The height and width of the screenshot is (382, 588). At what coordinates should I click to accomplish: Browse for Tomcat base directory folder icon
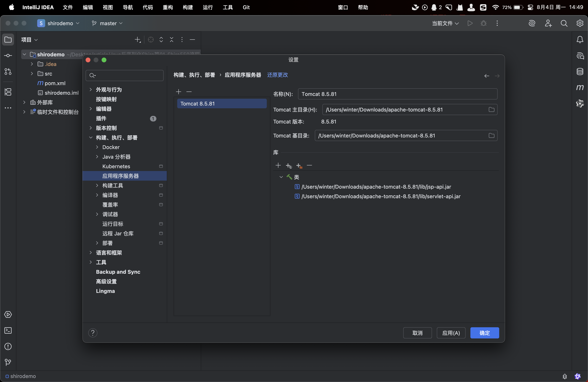(491, 135)
